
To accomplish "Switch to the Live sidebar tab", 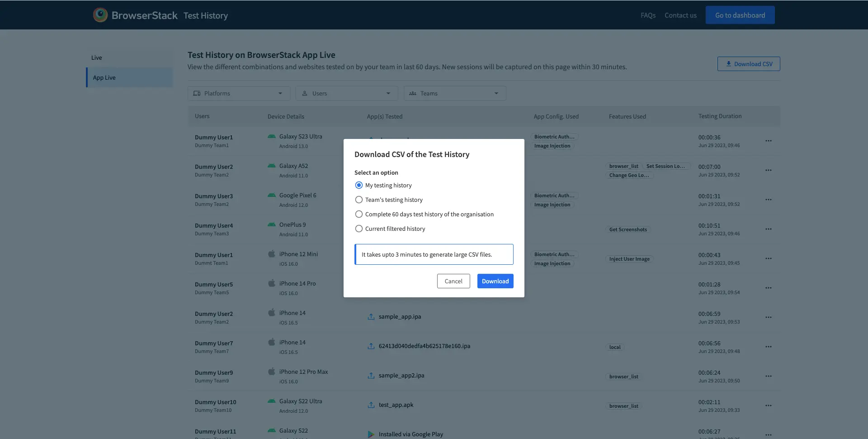I will [x=97, y=57].
